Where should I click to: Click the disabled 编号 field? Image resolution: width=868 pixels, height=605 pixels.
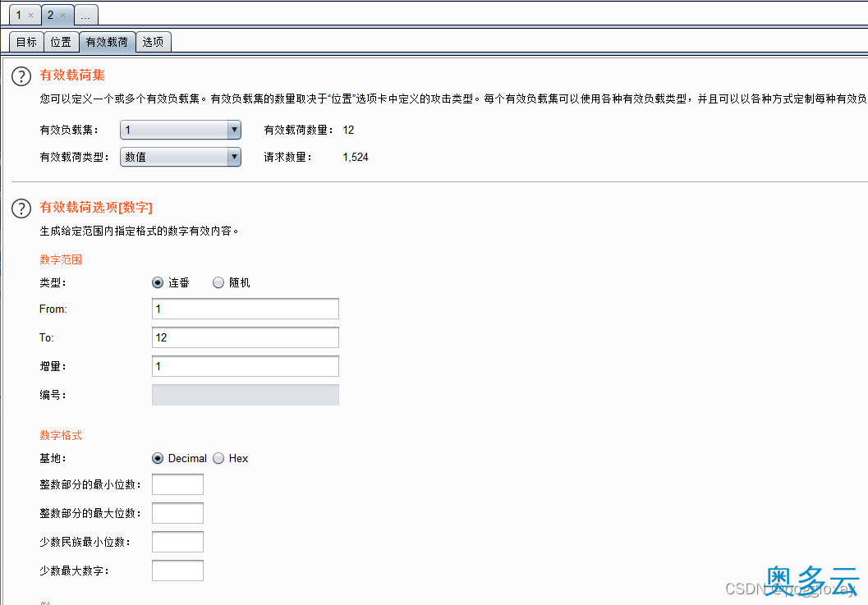246,395
